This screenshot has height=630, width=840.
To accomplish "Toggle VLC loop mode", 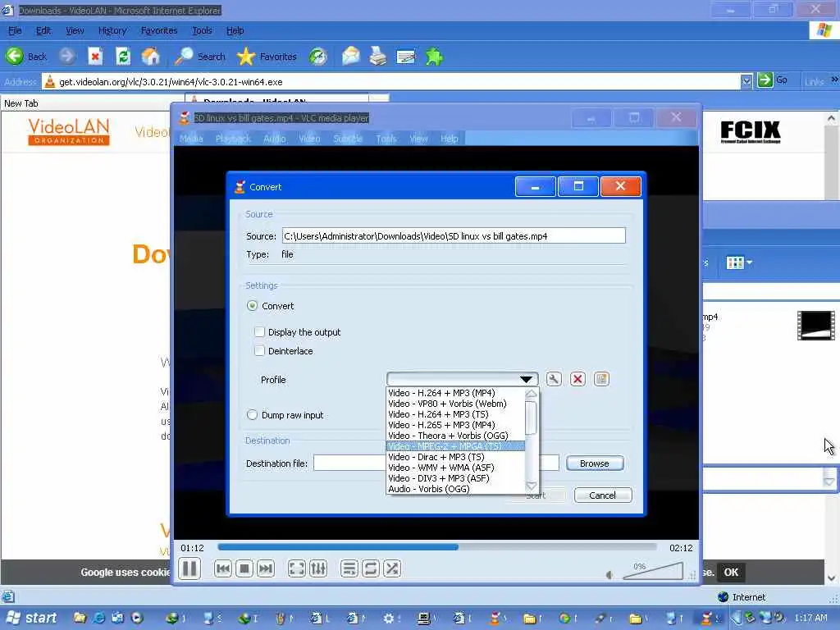I will coord(370,568).
